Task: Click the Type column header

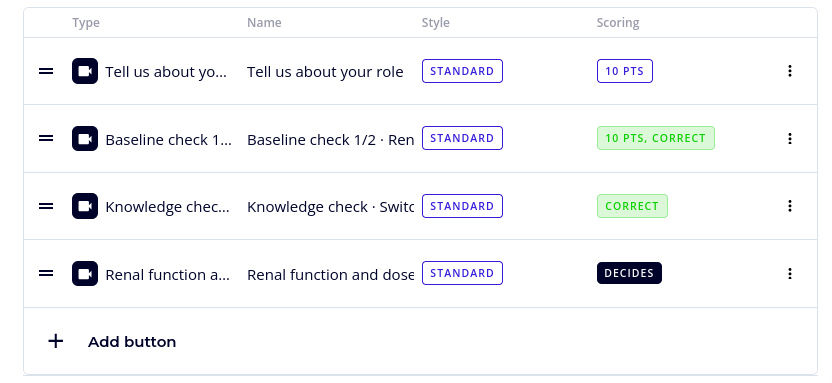Action: [x=86, y=23]
